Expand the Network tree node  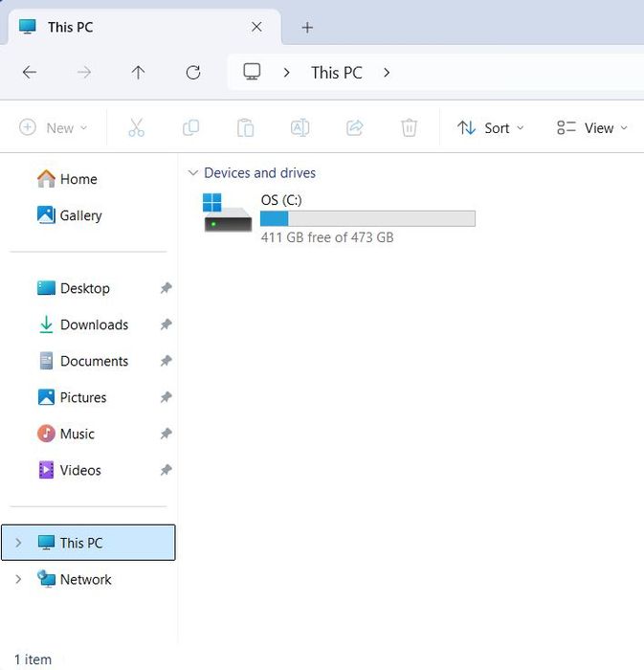click(18, 579)
